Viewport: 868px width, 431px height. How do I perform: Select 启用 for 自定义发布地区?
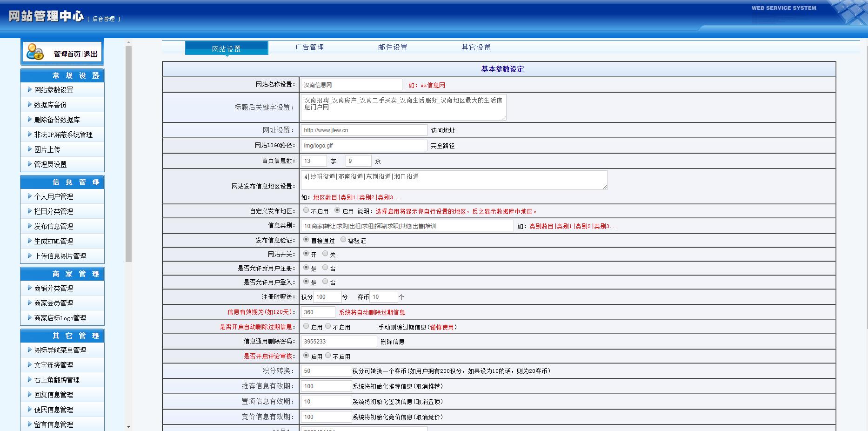(x=337, y=210)
